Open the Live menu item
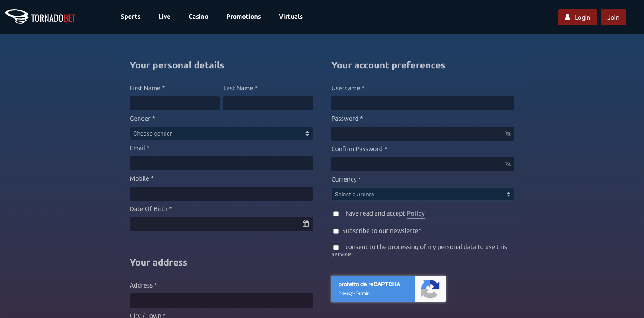 click(164, 17)
